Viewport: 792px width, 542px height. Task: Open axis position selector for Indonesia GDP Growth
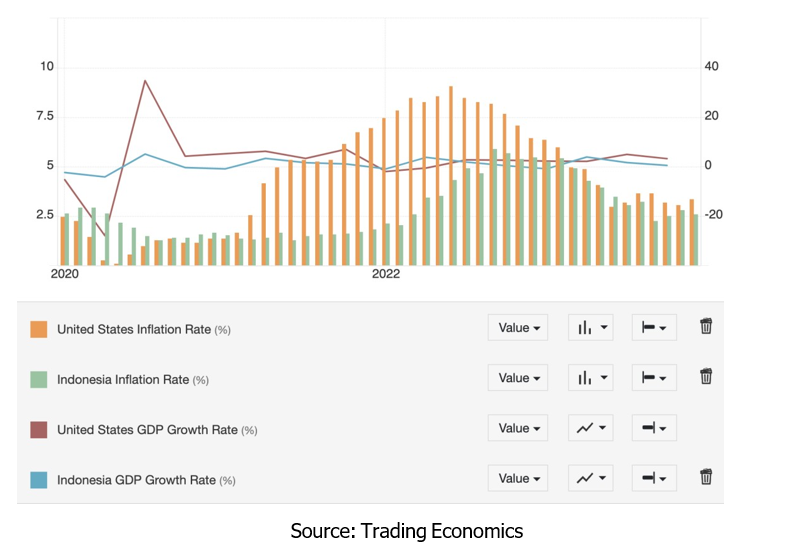(x=654, y=478)
